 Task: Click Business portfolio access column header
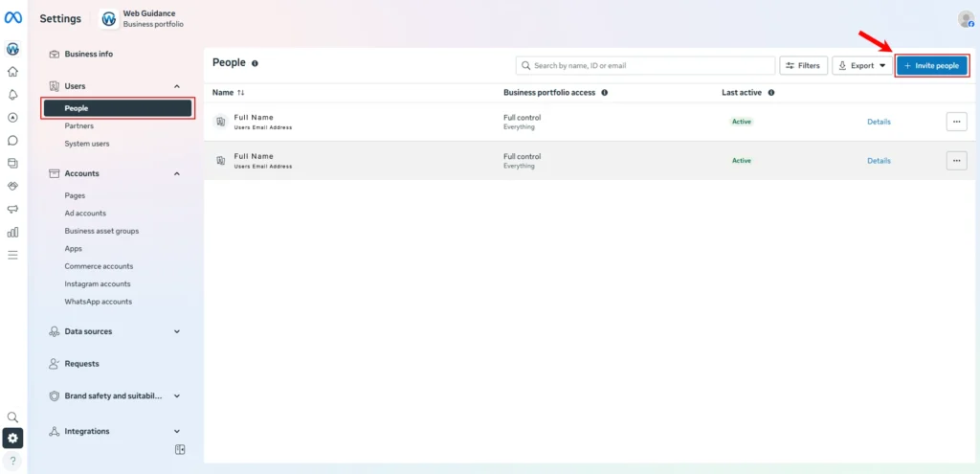coord(548,93)
